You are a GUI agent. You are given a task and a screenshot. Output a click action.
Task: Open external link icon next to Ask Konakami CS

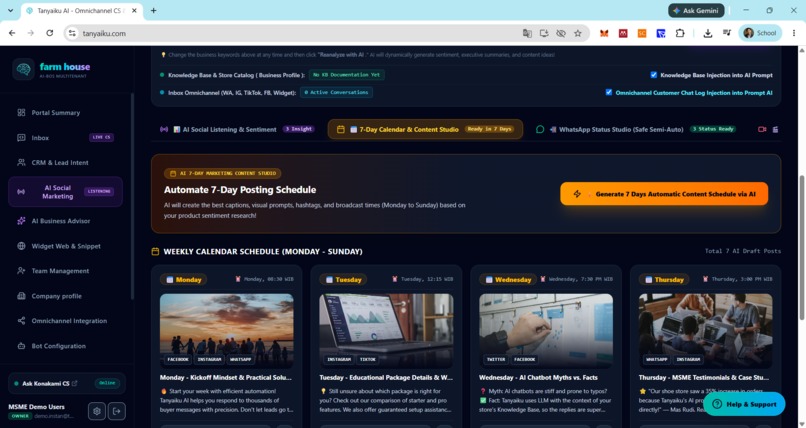point(75,383)
